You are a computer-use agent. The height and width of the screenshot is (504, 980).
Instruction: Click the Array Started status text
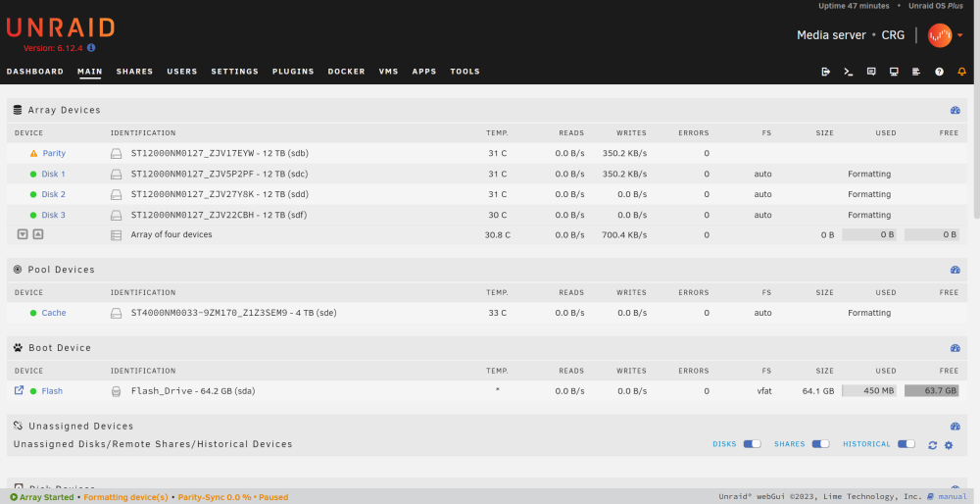tap(42, 497)
